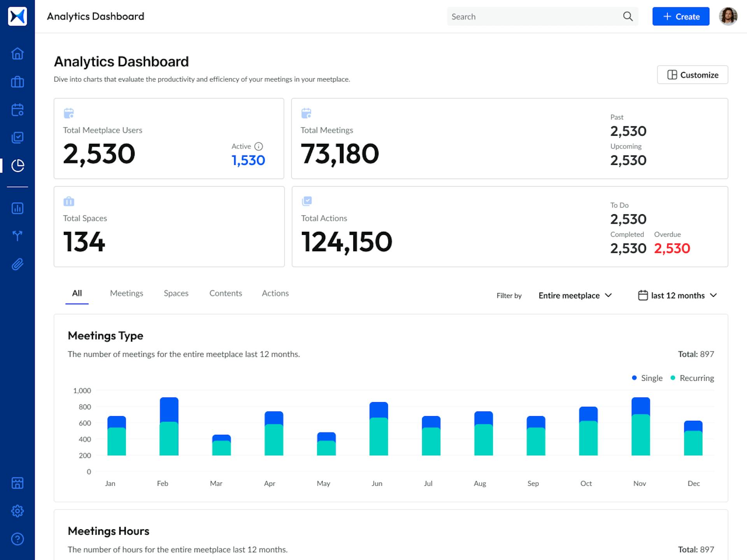Select the checkmark Actions sidebar icon
The height and width of the screenshot is (560, 747).
coord(18,138)
